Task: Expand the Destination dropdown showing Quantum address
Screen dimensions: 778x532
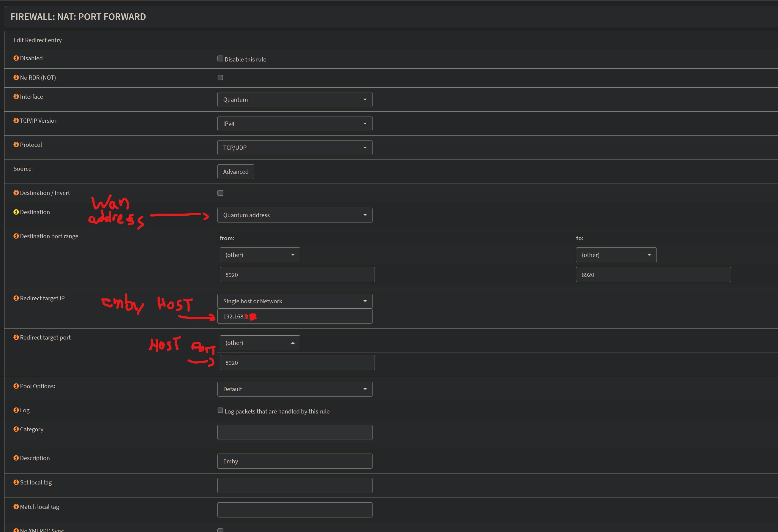Action: point(295,215)
